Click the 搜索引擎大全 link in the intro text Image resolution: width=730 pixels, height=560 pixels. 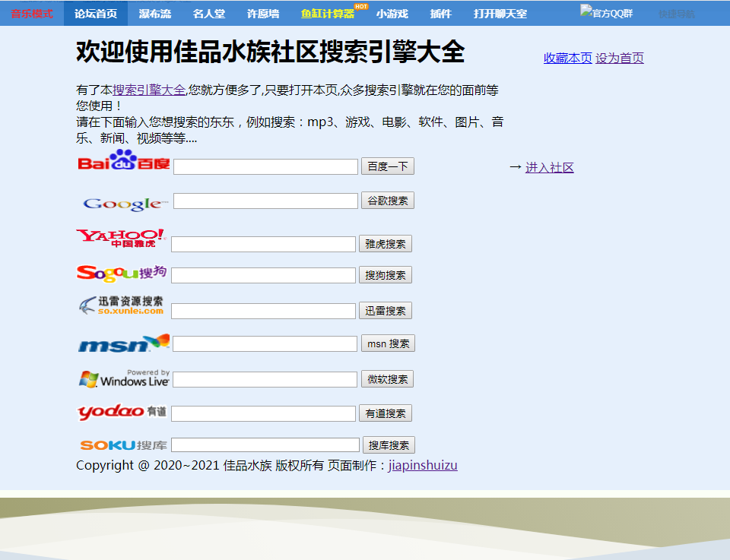coord(149,90)
